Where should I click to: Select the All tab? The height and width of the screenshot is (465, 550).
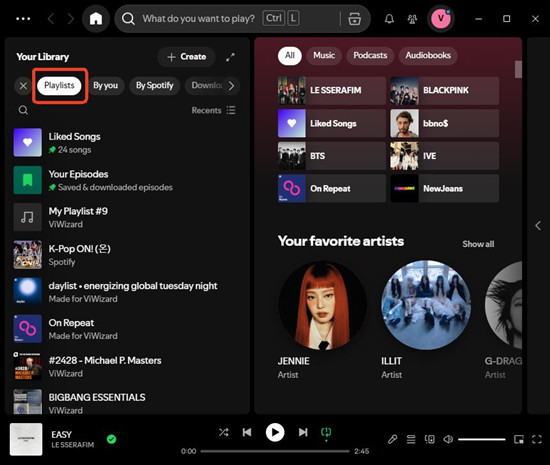pos(290,56)
